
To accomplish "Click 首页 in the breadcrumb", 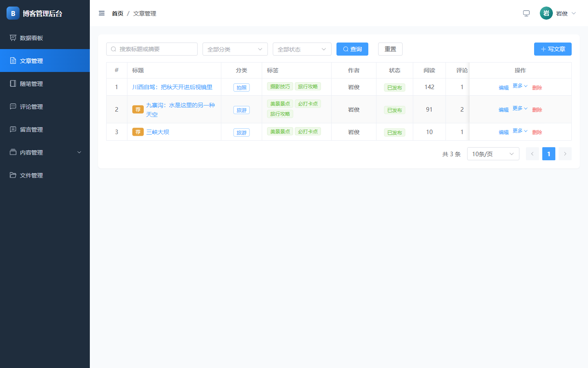I will (x=118, y=13).
